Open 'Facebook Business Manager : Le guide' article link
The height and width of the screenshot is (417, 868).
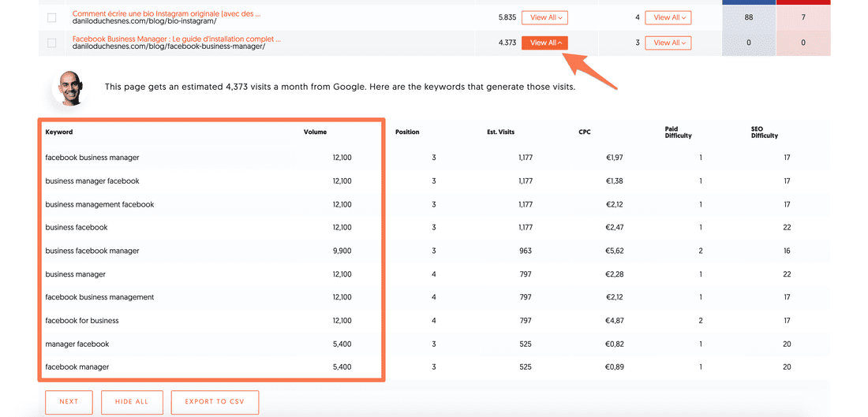[177, 39]
